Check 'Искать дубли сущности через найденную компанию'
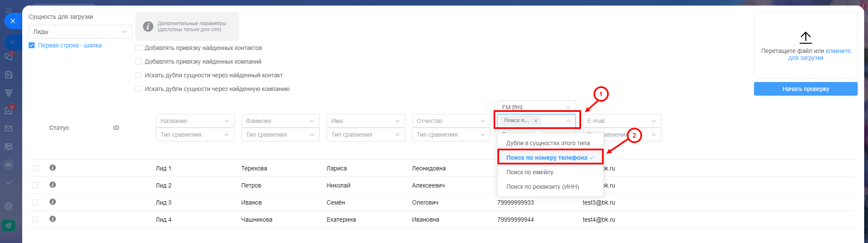 tap(138, 89)
